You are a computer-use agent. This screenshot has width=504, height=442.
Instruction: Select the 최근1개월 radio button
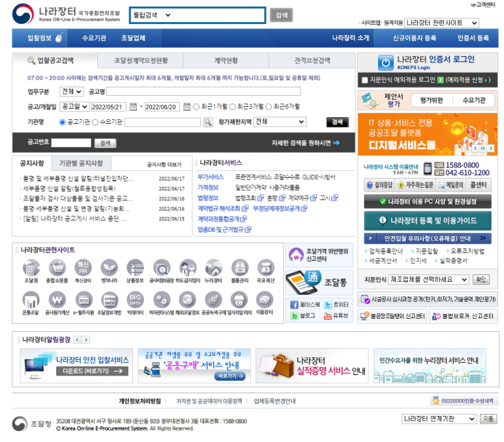pos(196,107)
